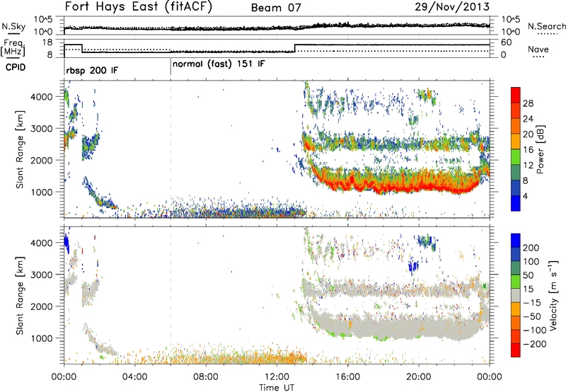The width and height of the screenshot is (566, 392).
Task: Select the 'Beam 07' label
Action: click(x=276, y=8)
